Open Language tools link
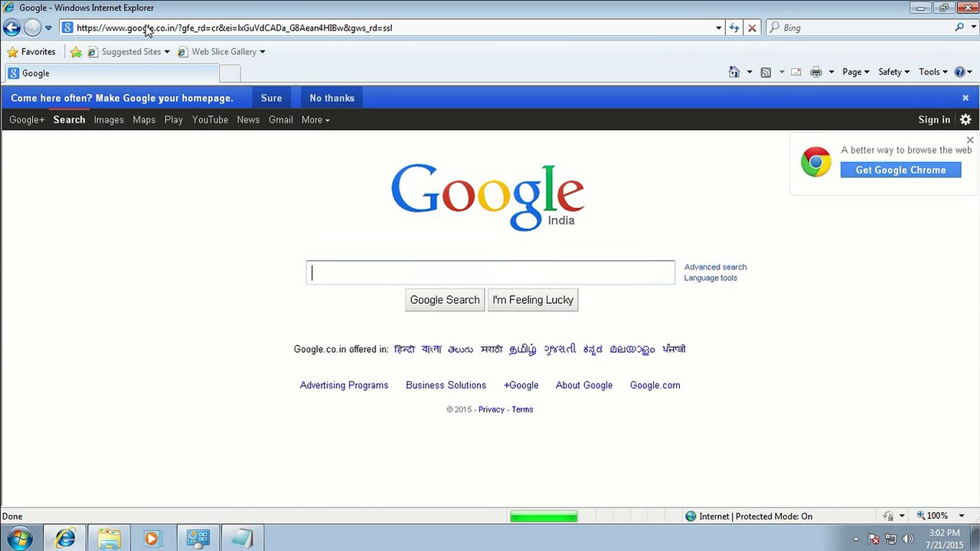Image resolution: width=980 pixels, height=551 pixels. pos(710,278)
